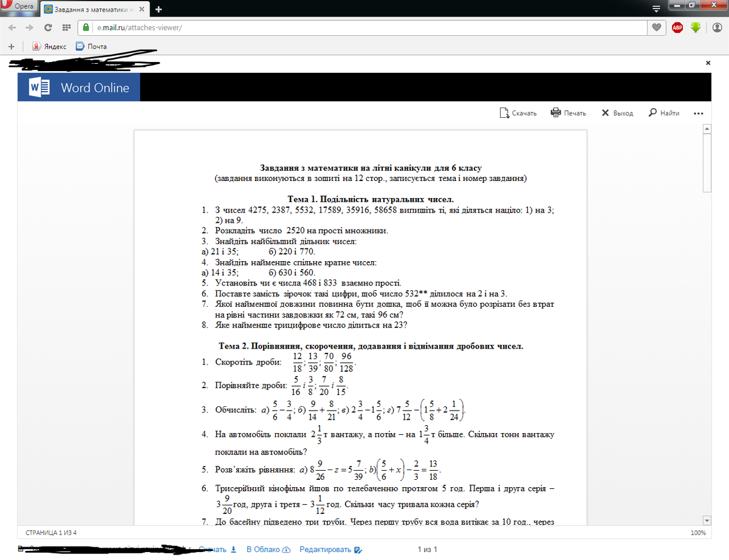Click heading Тема 1. Подільність натуральних чисел
Screen dimensions: 729x560
371,199
